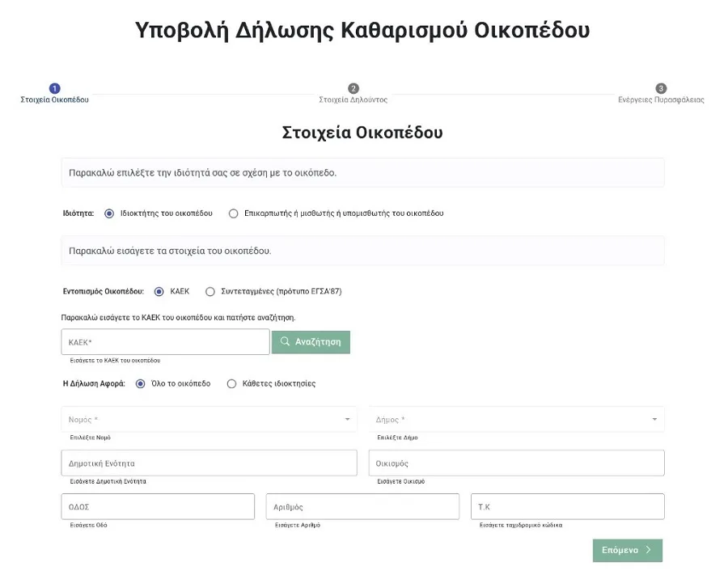Click the Στοιχεία Δηλούντος step label
The image size is (728, 575).
pos(353,99)
